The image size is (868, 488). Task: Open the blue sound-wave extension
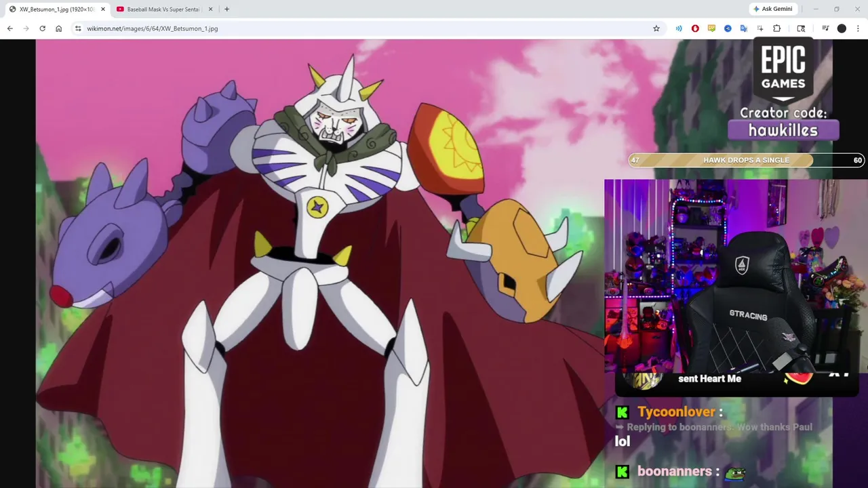(679, 28)
